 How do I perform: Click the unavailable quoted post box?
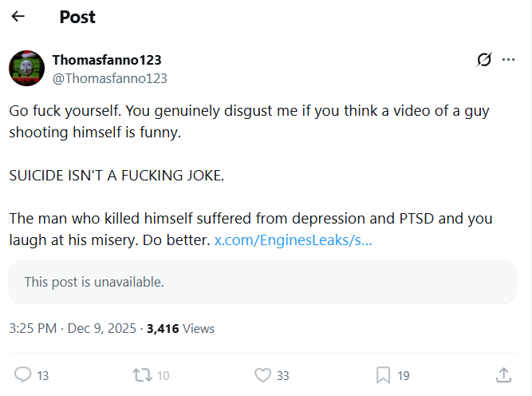click(262, 282)
